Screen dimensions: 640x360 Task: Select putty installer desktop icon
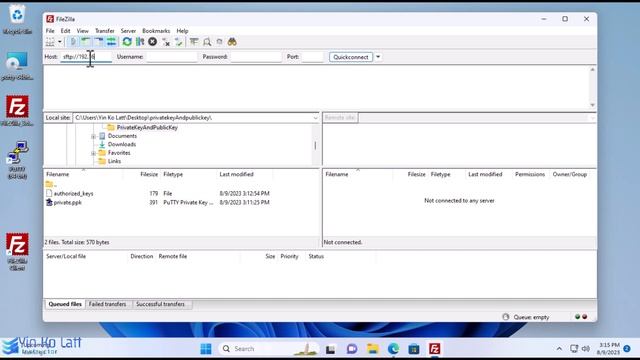point(17,66)
